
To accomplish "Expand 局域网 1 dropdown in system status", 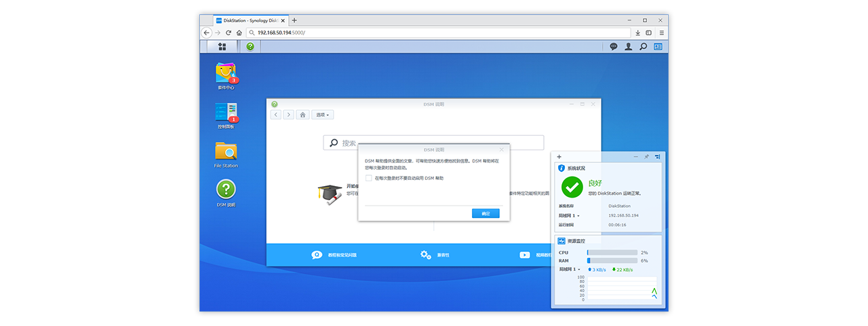I will [569, 215].
